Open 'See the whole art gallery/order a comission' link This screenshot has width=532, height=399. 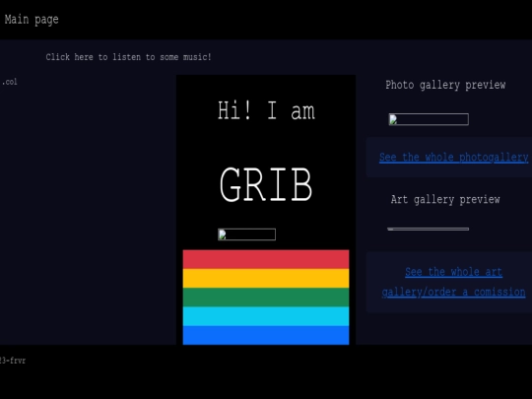[x=453, y=282]
